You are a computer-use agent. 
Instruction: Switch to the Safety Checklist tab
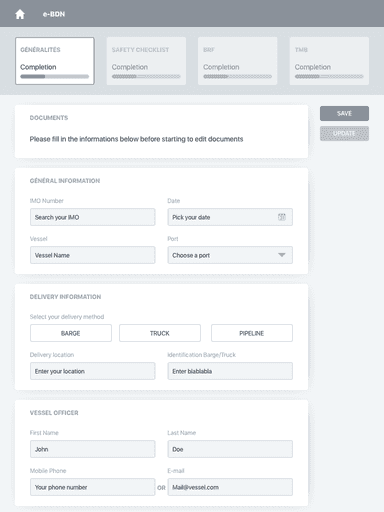pyautogui.click(x=146, y=61)
